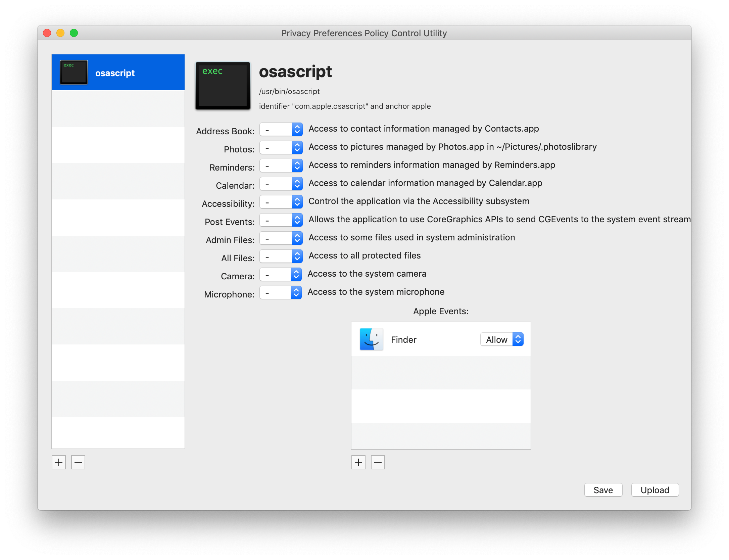Open the Photos permission dropdown
This screenshot has width=729, height=560.
281,147
